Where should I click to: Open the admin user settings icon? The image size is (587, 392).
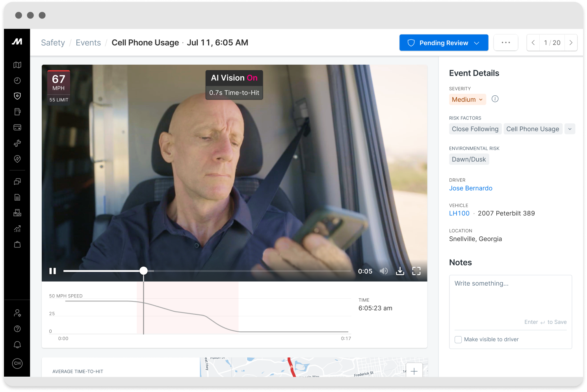coord(17,313)
